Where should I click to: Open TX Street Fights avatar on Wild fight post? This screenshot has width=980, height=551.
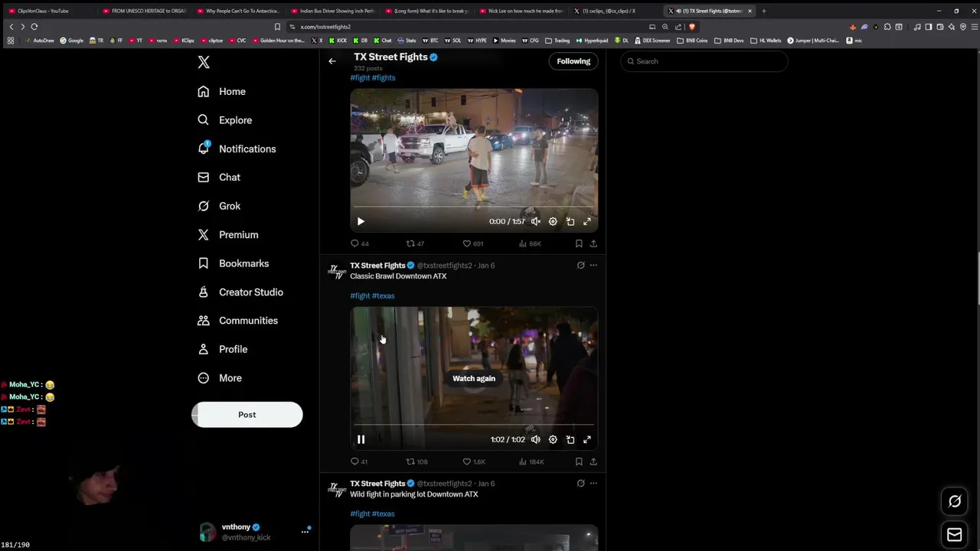click(x=336, y=490)
